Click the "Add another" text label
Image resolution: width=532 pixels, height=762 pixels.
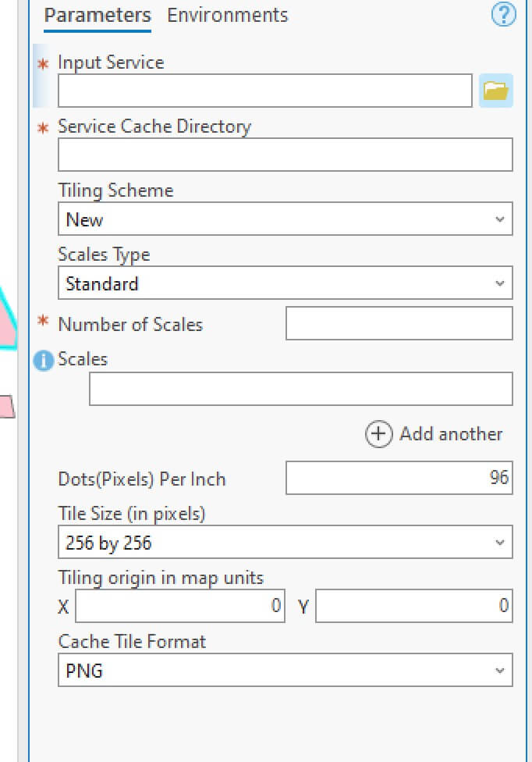coord(451,434)
